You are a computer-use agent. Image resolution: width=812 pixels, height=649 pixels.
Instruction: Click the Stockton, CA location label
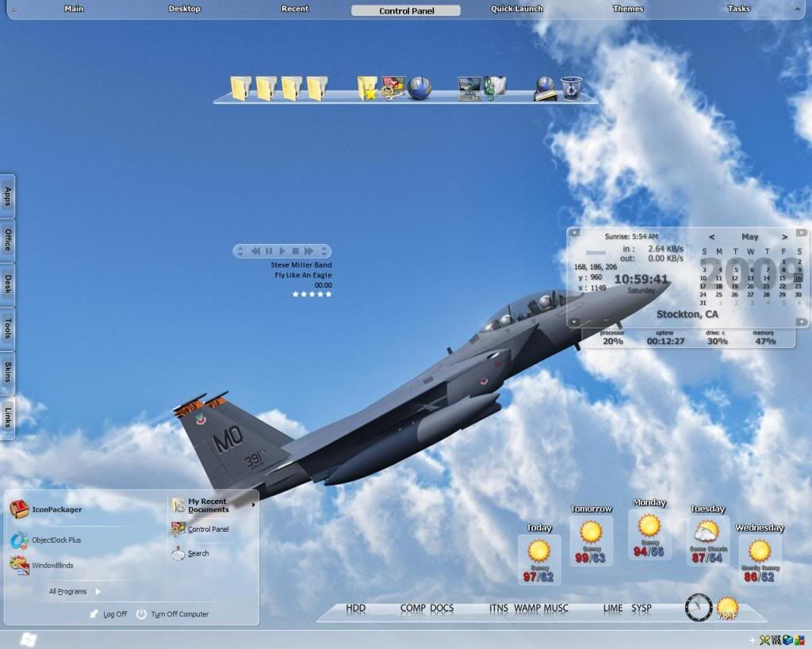[688, 314]
